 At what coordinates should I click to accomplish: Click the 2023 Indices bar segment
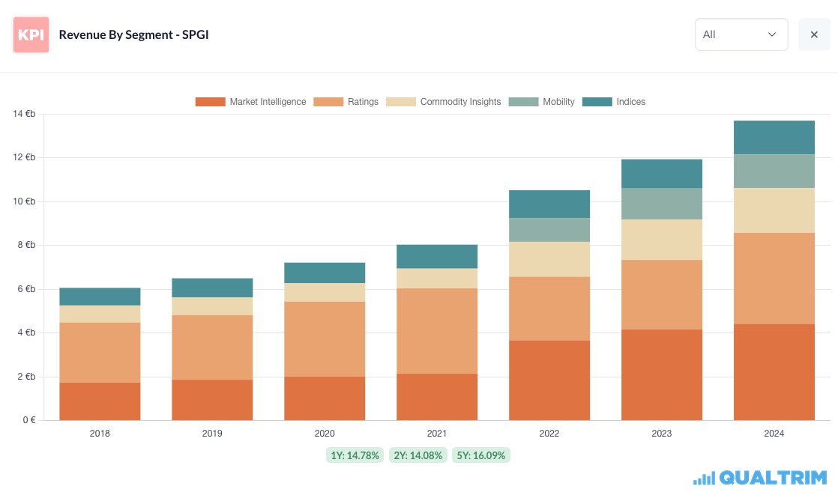(x=662, y=174)
